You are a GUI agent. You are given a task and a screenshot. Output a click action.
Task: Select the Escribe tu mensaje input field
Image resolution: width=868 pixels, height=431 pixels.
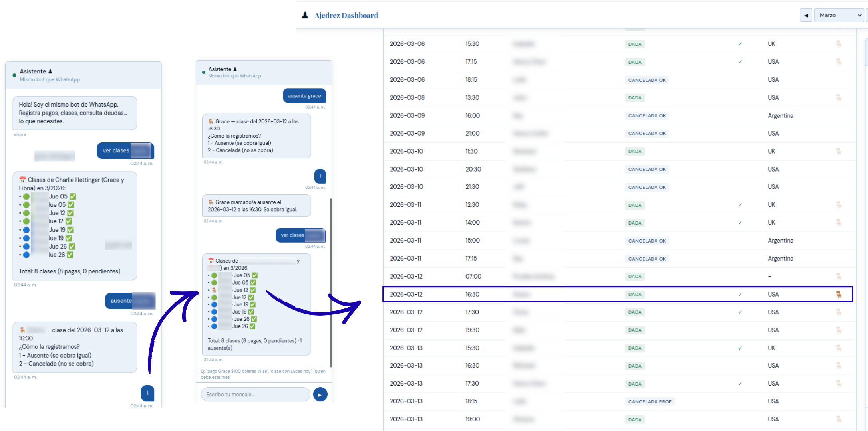click(255, 394)
